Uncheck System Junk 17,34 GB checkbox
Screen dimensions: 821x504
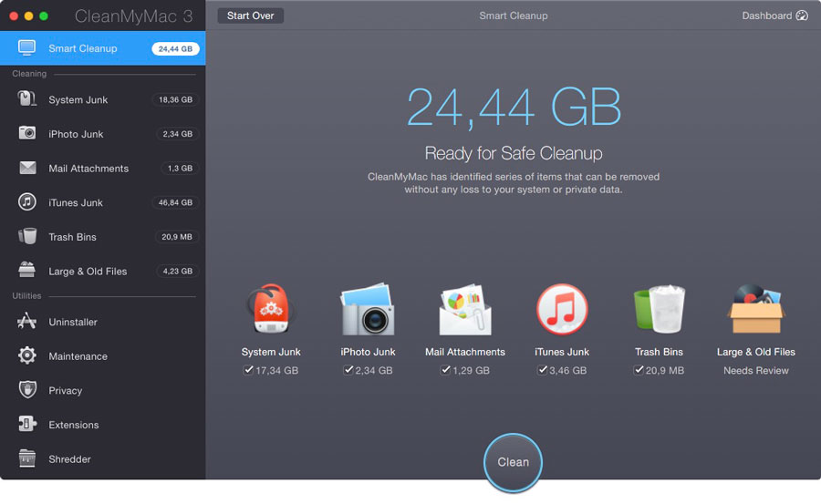click(248, 370)
